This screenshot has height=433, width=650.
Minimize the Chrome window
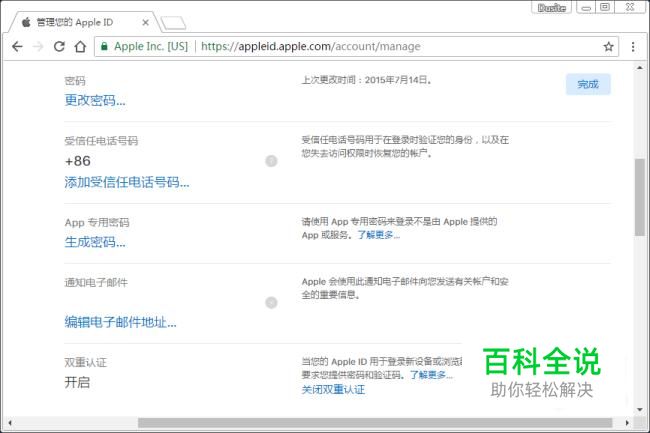586,7
